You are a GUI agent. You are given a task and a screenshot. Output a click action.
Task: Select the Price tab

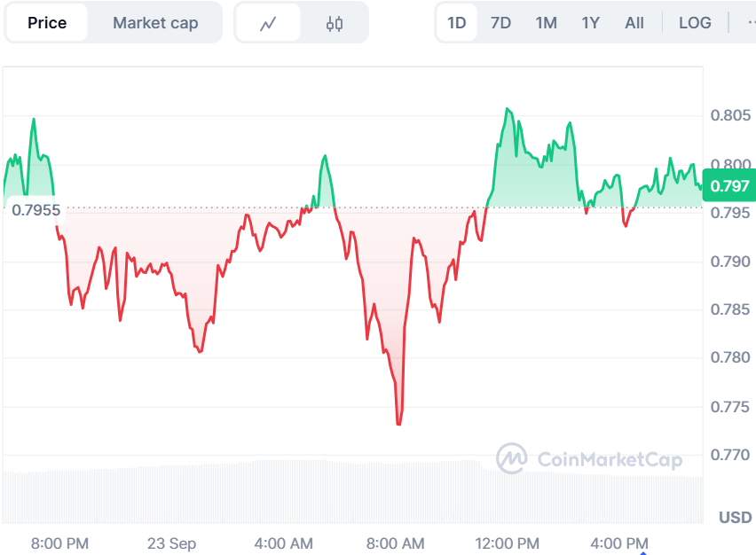(47, 23)
